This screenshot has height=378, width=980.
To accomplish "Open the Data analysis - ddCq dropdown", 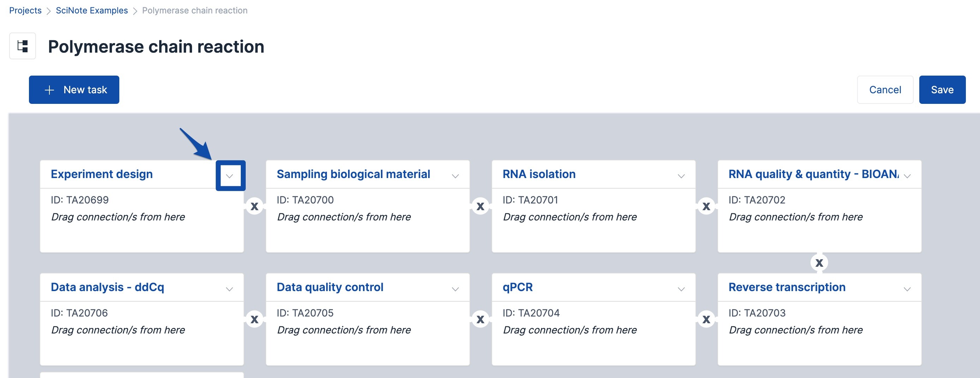I will click(x=229, y=289).
